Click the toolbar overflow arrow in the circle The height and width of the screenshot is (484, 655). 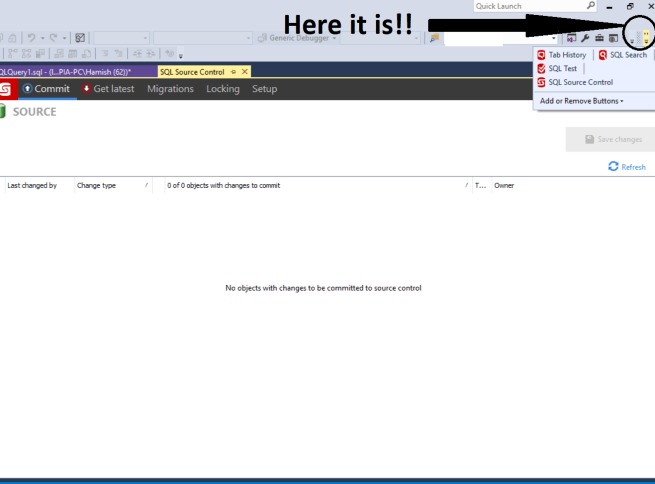pos(645,38)
